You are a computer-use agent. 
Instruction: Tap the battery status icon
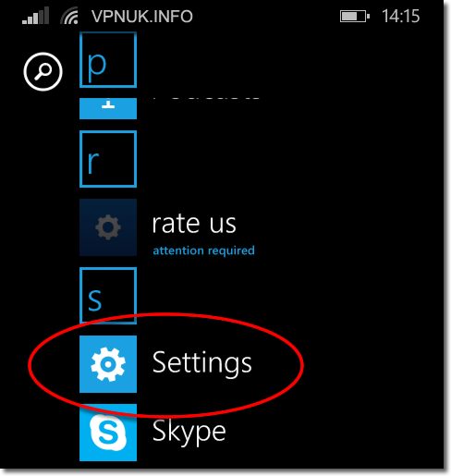point(355,16)
